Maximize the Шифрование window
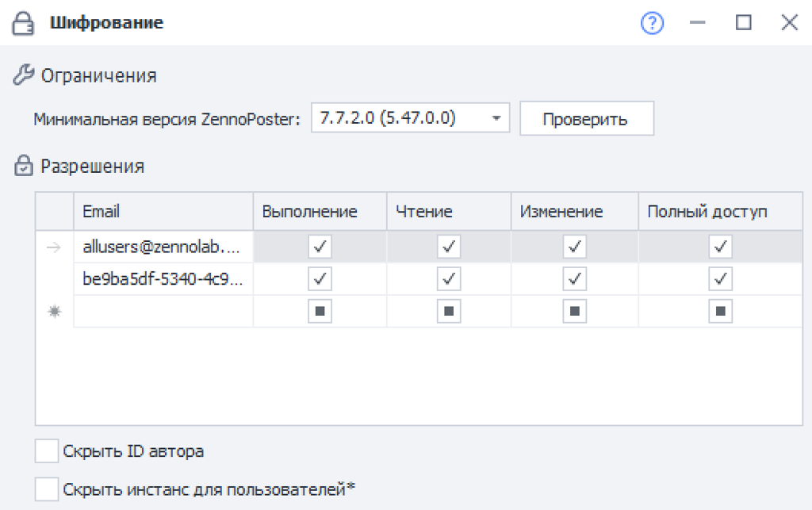This screenshot has height=510, width=812. 743,23
